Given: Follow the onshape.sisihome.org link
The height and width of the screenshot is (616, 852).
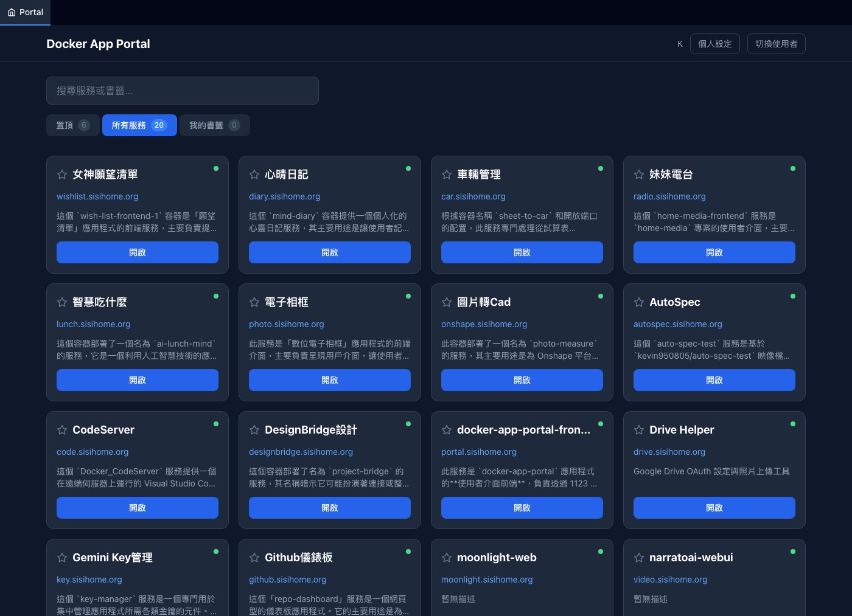Looking at the screenshot, I should [x=484, y=324].
